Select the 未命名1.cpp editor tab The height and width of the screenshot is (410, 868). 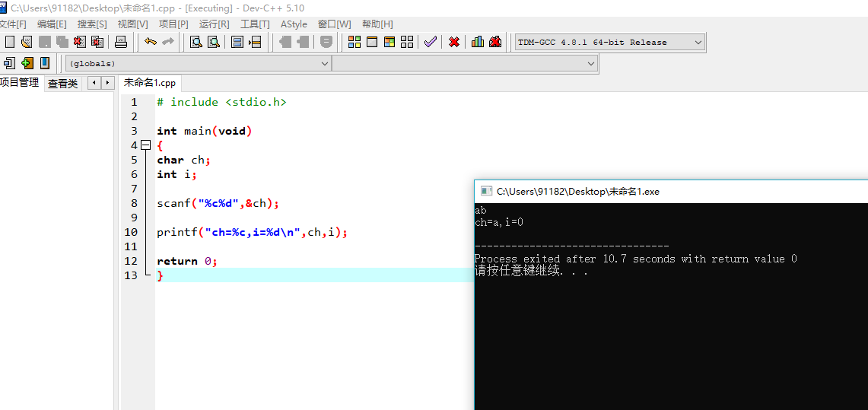[149, 83]
